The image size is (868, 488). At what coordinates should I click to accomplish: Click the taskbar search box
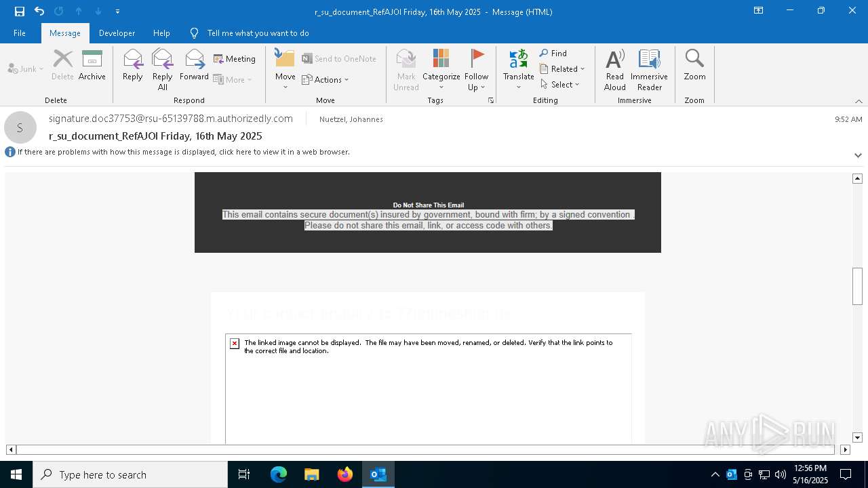130,474
